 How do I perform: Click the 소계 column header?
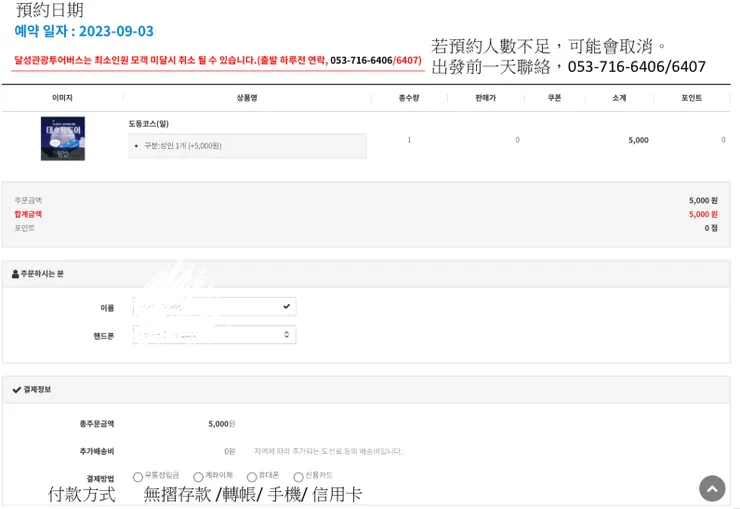pos(619,98)
